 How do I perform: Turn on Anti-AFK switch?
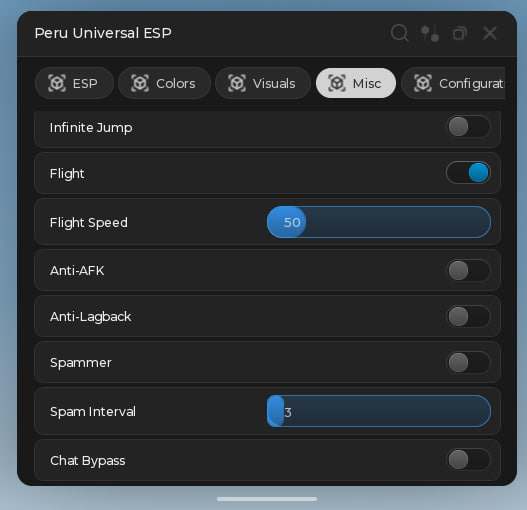pos(468,271)
